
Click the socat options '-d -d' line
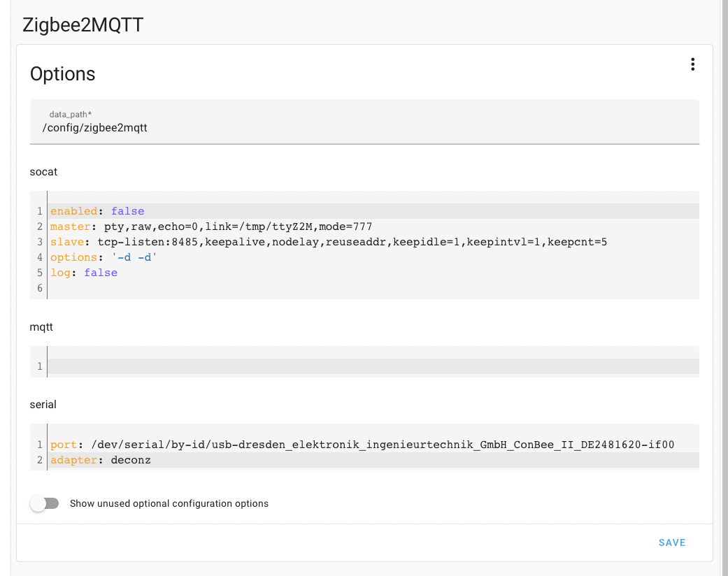coord(105,257)
